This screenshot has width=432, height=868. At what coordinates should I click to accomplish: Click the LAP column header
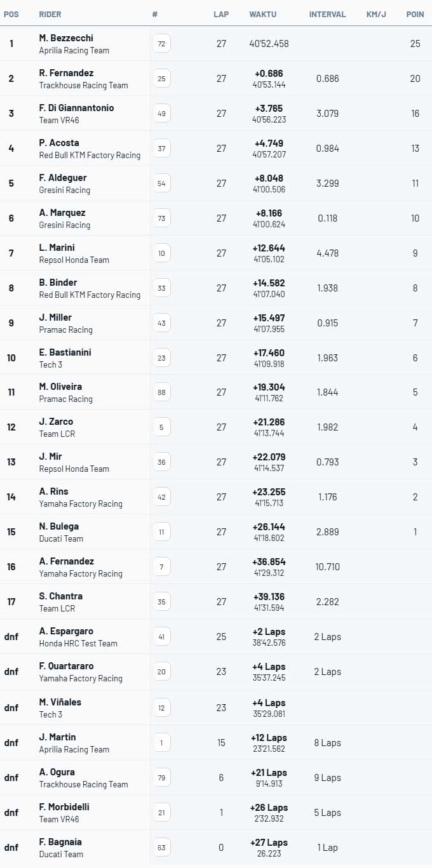(x=221, y=14)
